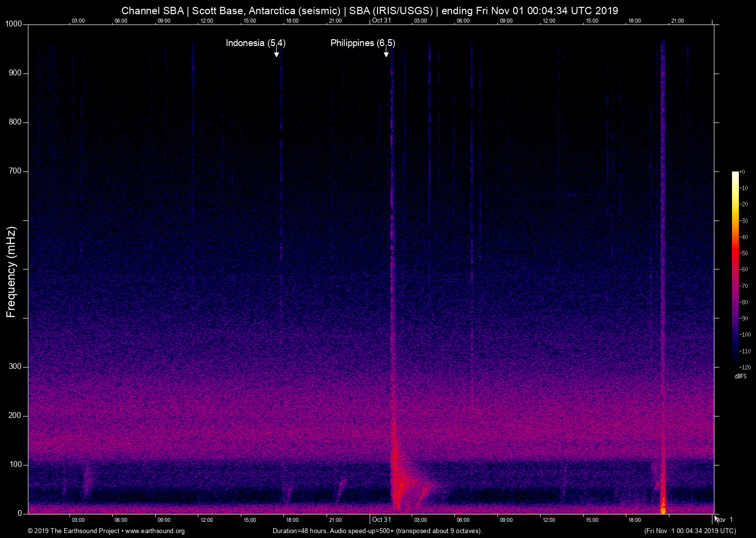Click the dBFS label below the color scale
This screenshot has height=538, width=756.
point(741,376)
